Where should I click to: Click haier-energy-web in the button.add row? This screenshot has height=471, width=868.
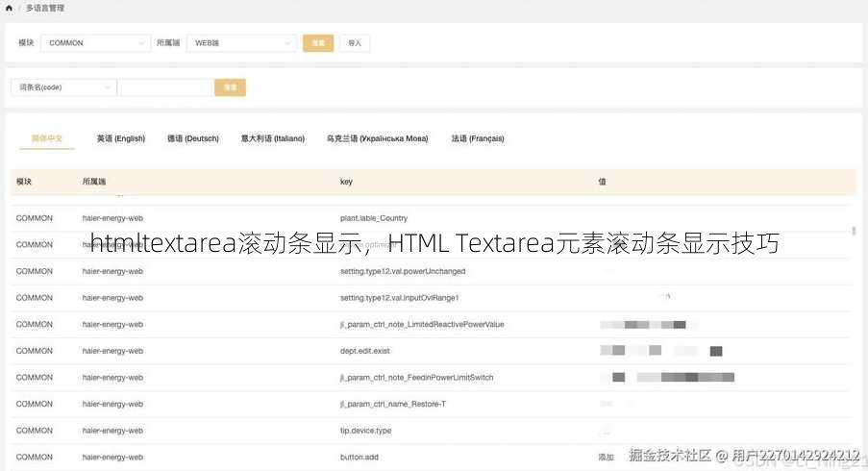112,458
